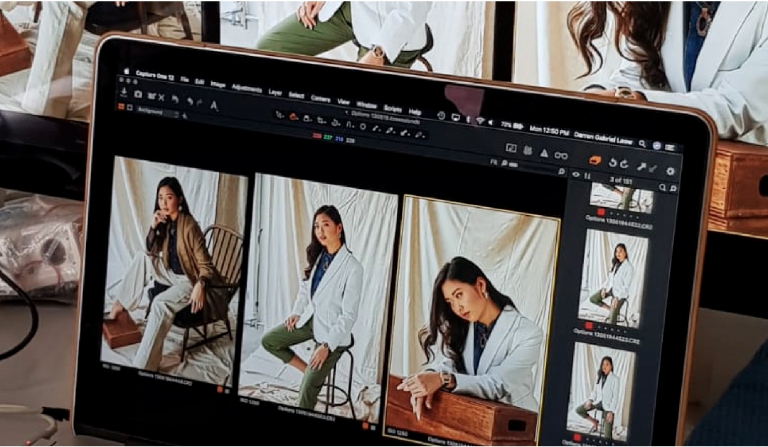
Task: Toggle the framed-picture overlay icon left of grid
Action: point(511,148)
